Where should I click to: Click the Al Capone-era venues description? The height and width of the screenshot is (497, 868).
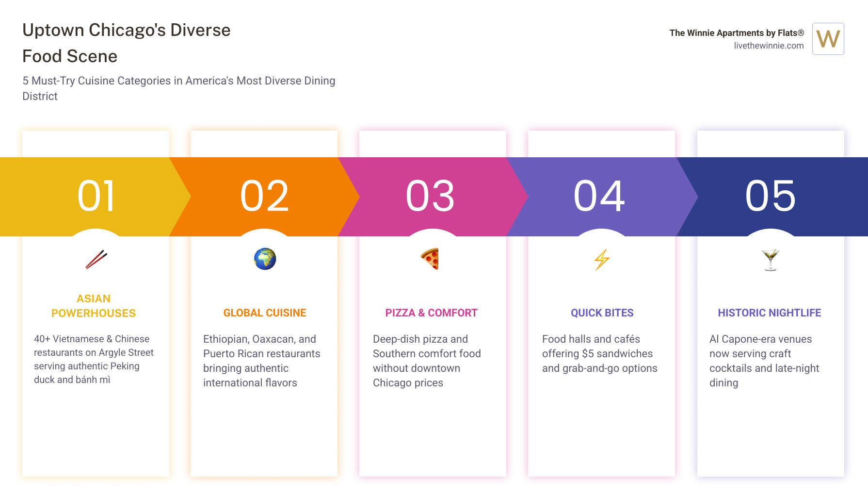[764, 361]
